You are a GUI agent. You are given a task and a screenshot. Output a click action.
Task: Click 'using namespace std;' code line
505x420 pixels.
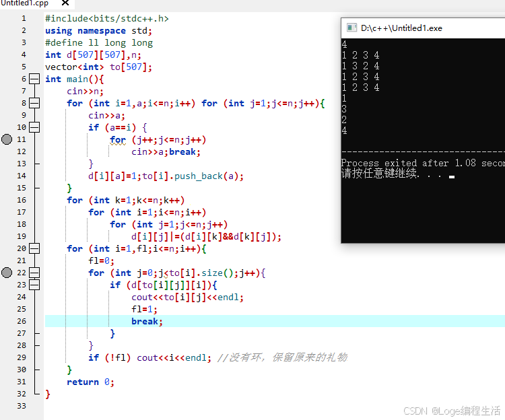tap(98, 31)
